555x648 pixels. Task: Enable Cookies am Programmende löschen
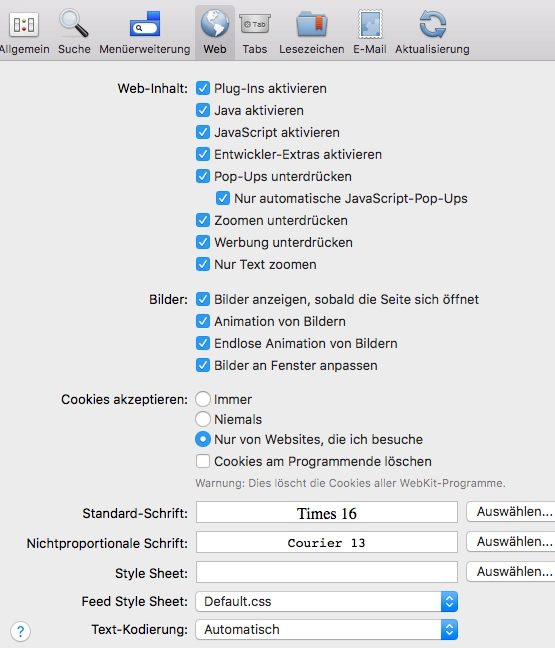click(x=203, y=461)
